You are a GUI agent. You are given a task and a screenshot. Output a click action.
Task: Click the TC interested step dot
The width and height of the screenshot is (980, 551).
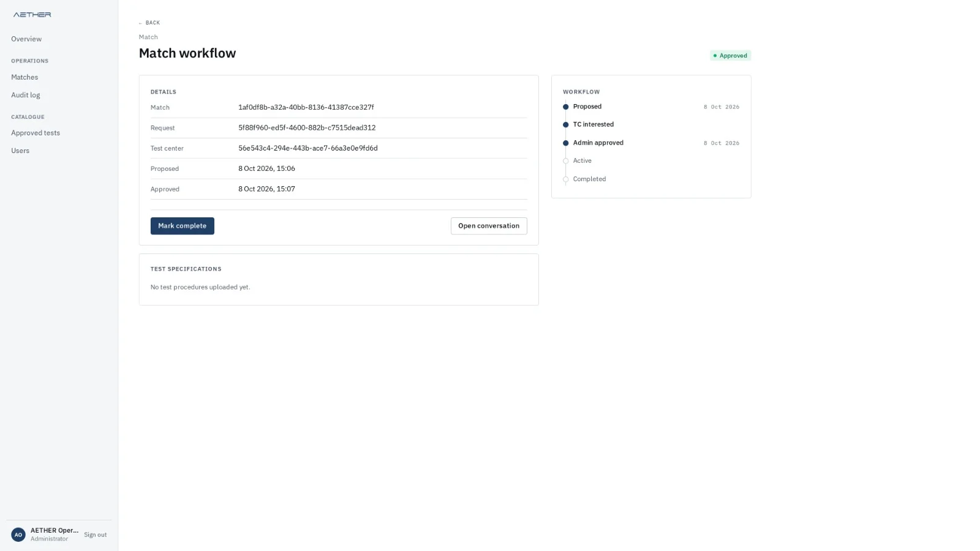tap(565, 124)
